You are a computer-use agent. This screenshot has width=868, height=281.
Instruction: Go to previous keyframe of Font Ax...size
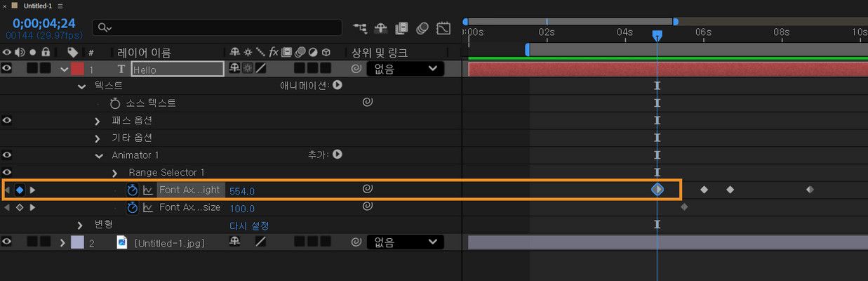[7, 208]
